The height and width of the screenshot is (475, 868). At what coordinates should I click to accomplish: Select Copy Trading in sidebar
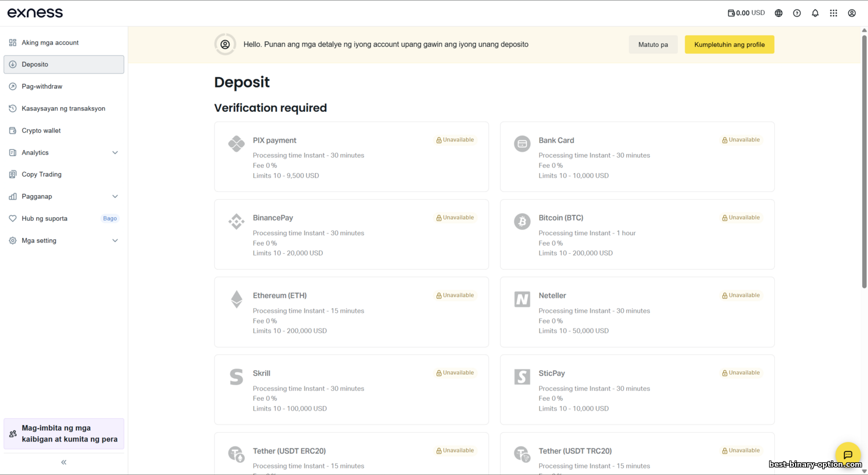[x=41, y=174]
